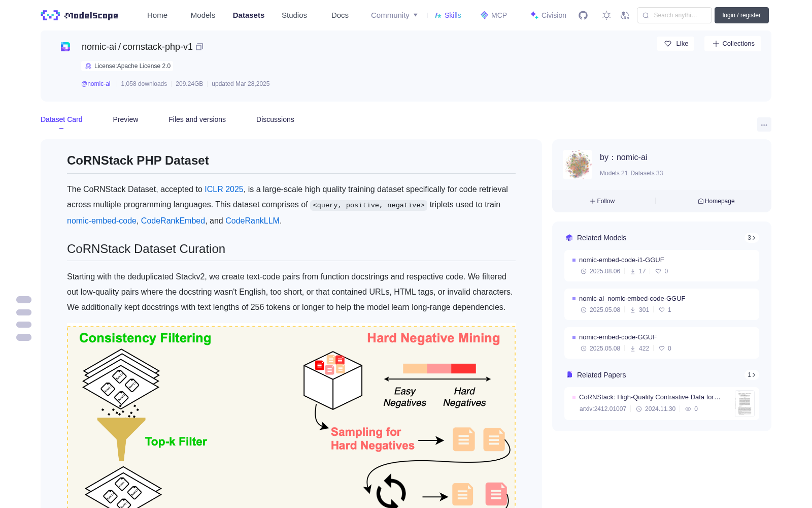
Task: Click the Related Papers document icon
Action: [569, 375]
